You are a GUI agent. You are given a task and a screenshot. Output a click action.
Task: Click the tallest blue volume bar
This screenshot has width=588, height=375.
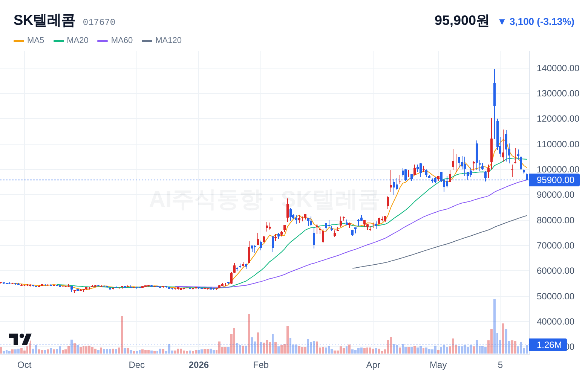pyautogui.click(x=495, y=326)
